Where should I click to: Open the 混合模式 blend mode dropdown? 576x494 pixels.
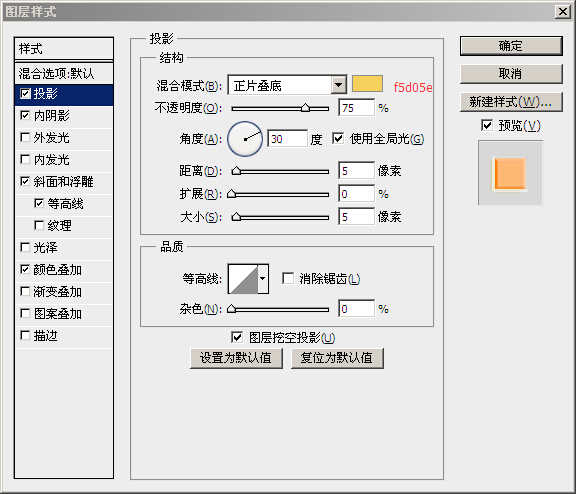click(287, 86)
